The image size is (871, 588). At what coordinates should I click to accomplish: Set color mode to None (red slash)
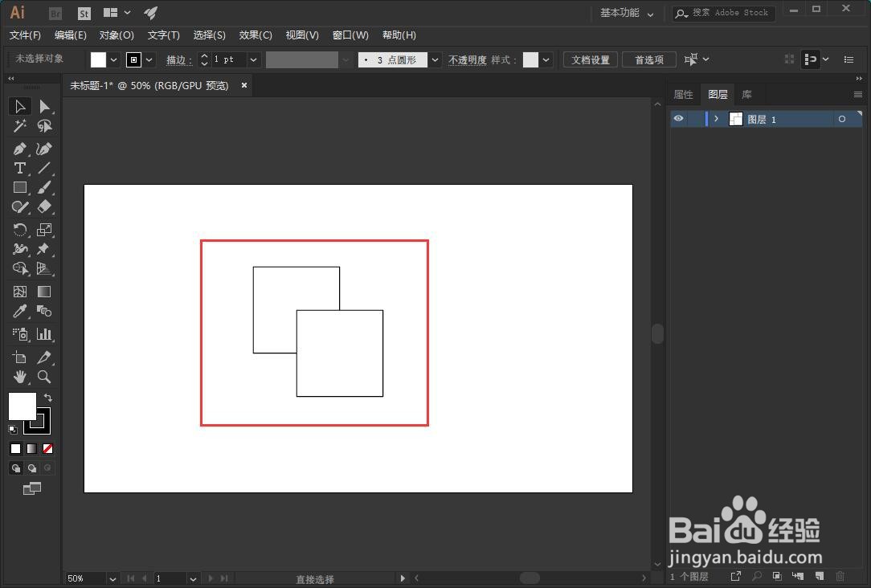pos(47,449)
